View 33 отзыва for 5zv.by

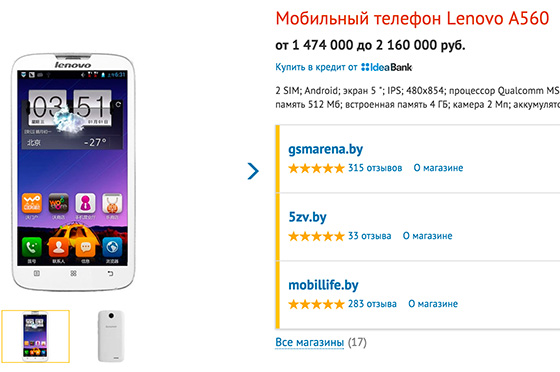[x=370, y=236]
